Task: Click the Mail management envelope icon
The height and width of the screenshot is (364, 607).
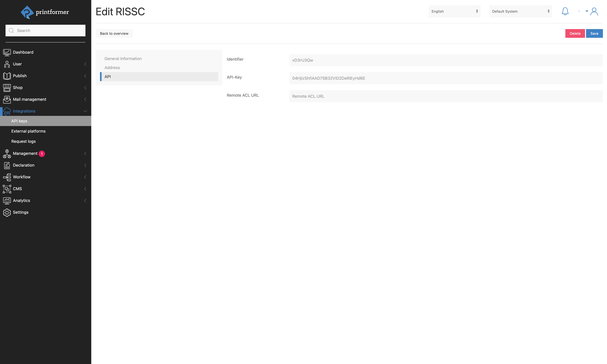Action: pos(7,99)
